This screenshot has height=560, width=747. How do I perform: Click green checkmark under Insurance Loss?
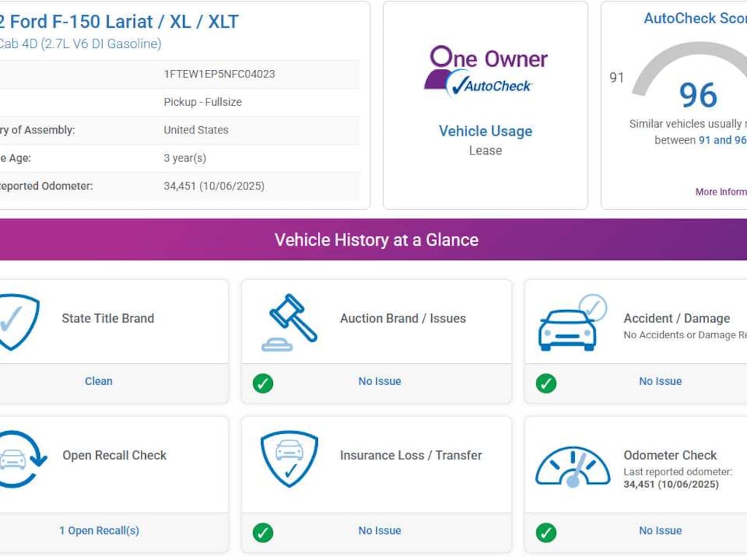[x=263, y=532]
